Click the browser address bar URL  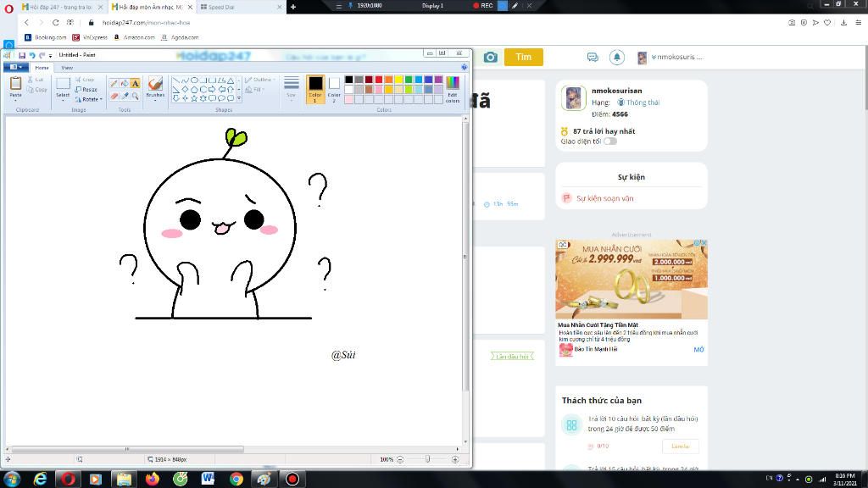pos(146,23)
